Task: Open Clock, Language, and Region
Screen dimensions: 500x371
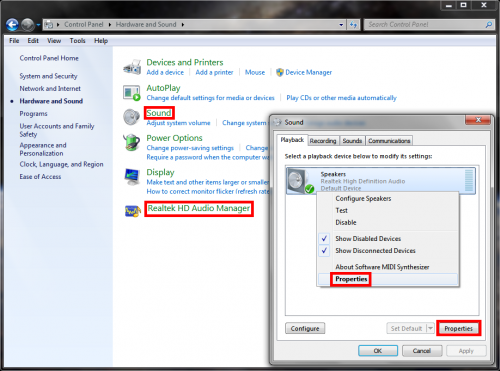Action: pyautogui.click(x=61, y=164)
